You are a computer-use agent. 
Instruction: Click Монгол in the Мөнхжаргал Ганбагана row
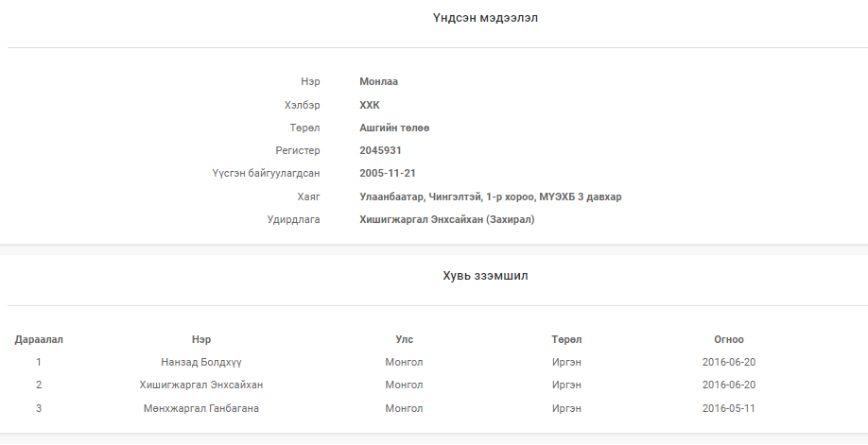(x=404, y=408)
